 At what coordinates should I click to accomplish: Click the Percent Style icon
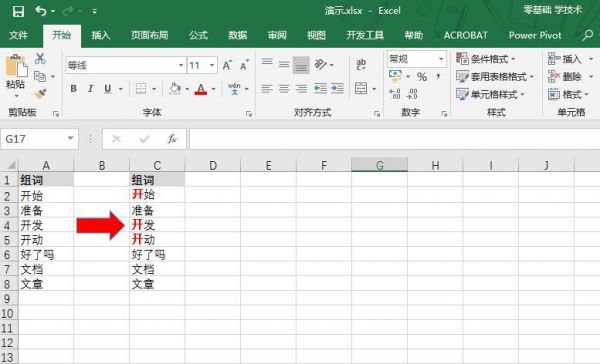coord(422,77)
